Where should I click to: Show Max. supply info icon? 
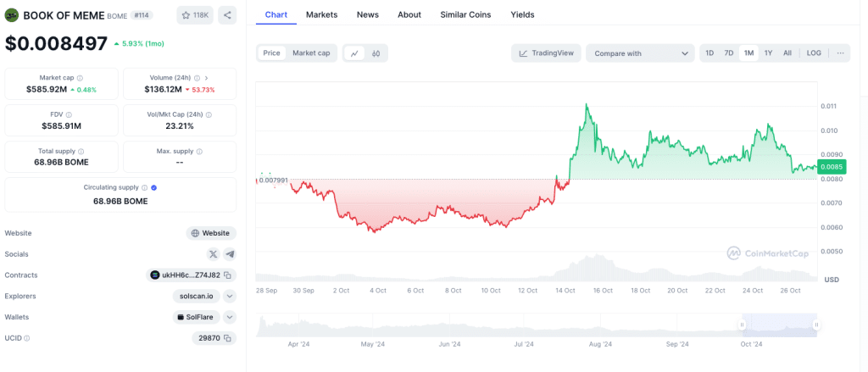point(199,151)
